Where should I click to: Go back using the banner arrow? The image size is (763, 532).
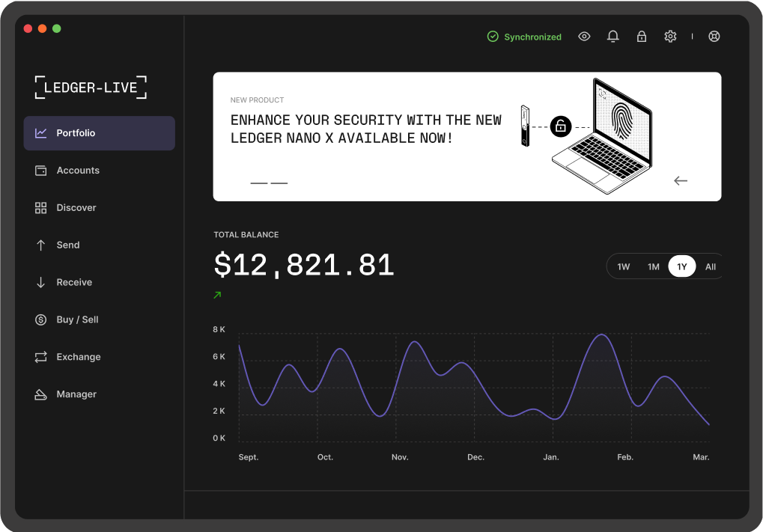click(x=680, y=180)
